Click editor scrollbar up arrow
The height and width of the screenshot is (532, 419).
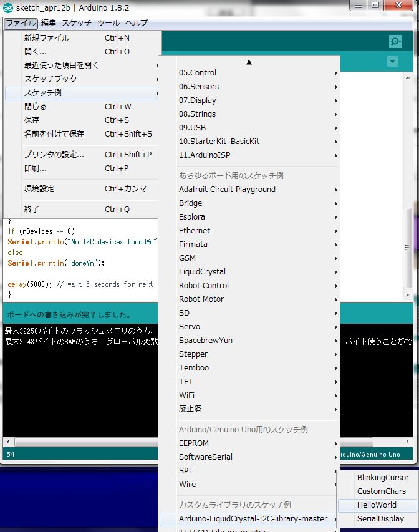click(408, 78)
